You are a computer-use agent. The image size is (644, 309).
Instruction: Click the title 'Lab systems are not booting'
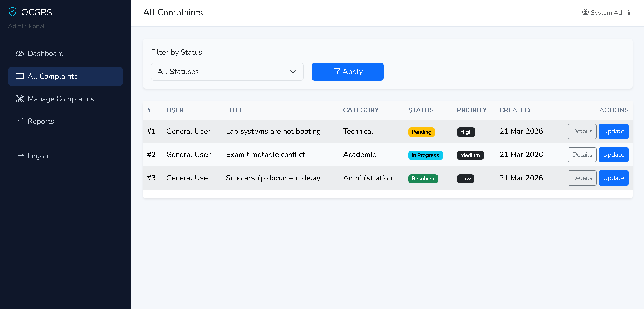point(273,131)
